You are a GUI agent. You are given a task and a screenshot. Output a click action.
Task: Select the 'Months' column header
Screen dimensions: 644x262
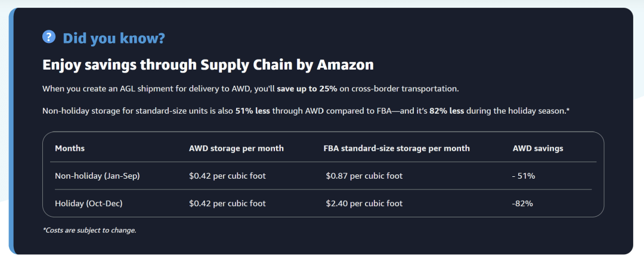pyautogui.click(x=70, y=148)
